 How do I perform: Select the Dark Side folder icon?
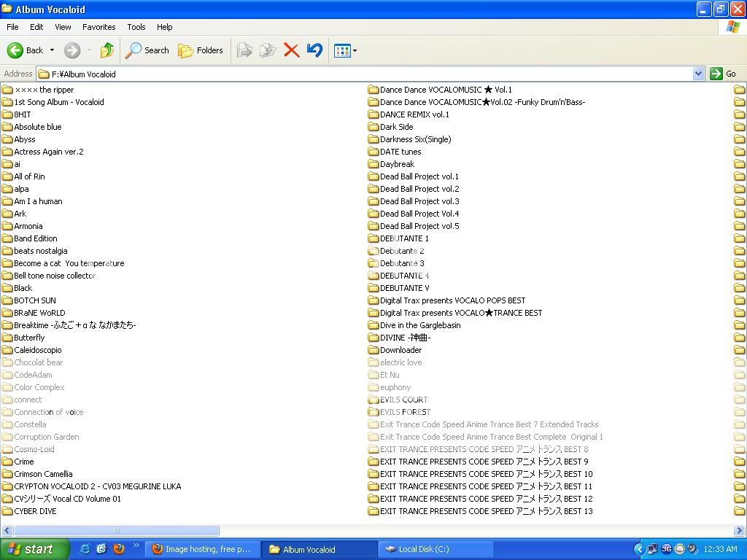point(373,127)
